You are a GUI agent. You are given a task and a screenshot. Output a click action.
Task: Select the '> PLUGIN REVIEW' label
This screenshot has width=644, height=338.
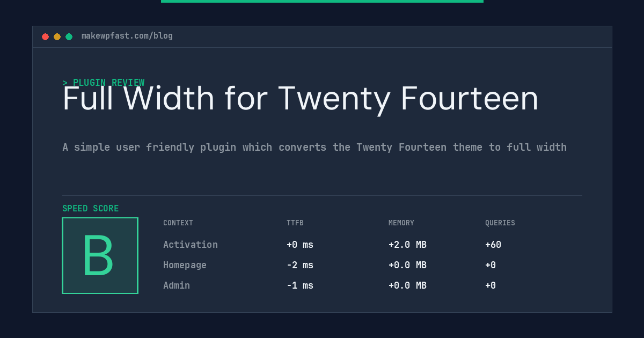[x=104, y=83]
